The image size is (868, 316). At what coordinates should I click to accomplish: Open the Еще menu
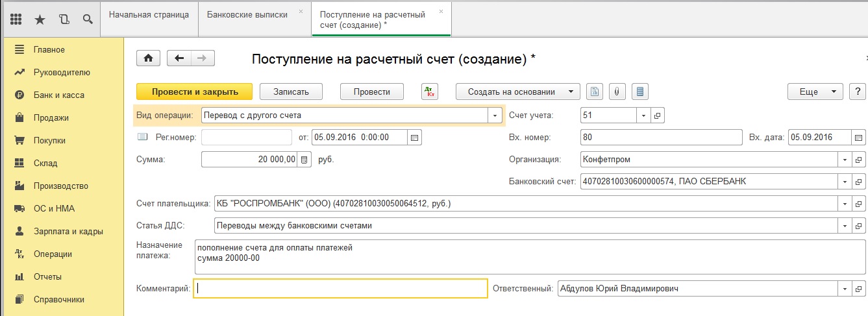(815, 91)
